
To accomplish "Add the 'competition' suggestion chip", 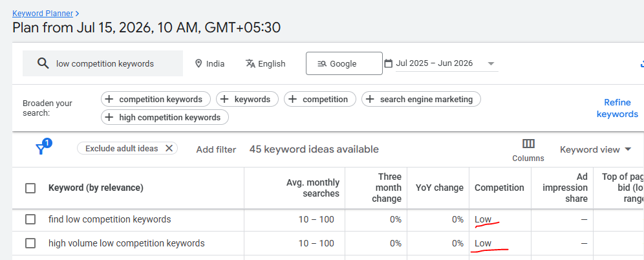I will tap(320, 99).
